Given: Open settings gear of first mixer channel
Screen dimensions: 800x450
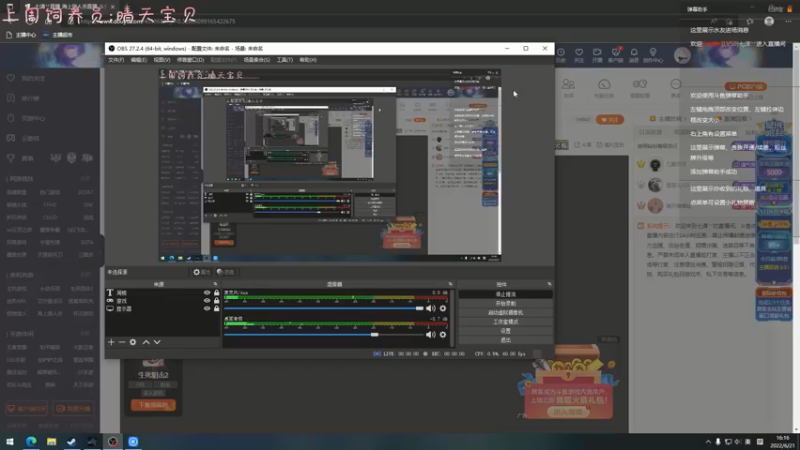Looking at the screenshot, I should [443, 308].
